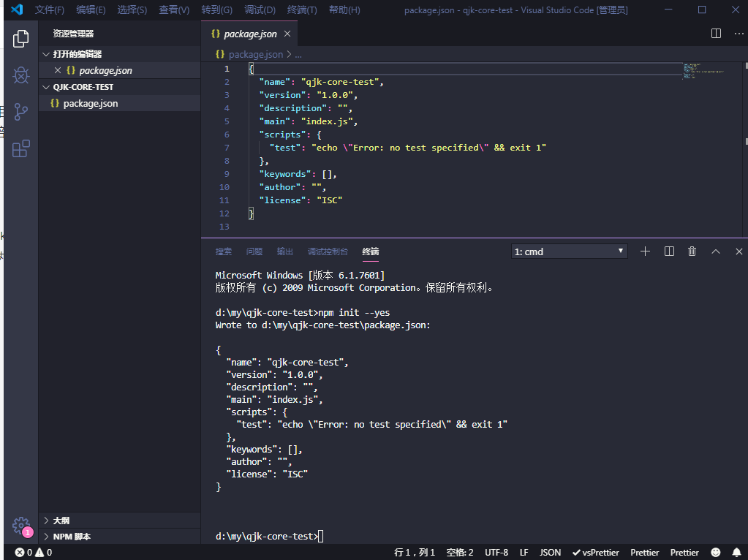Click the 资源管理器 sidebar title
748x560 pixels.
coord(73,34)
